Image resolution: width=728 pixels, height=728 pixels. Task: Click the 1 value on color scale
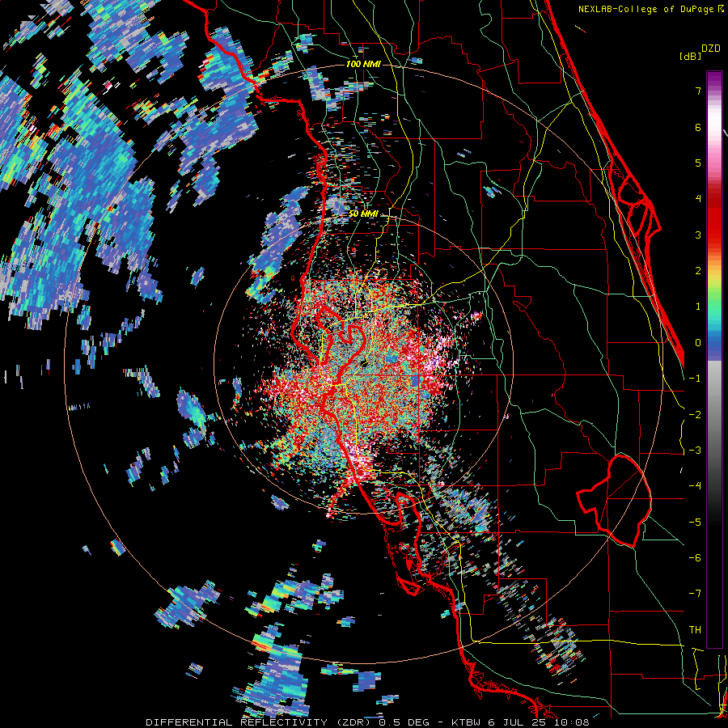698,307
